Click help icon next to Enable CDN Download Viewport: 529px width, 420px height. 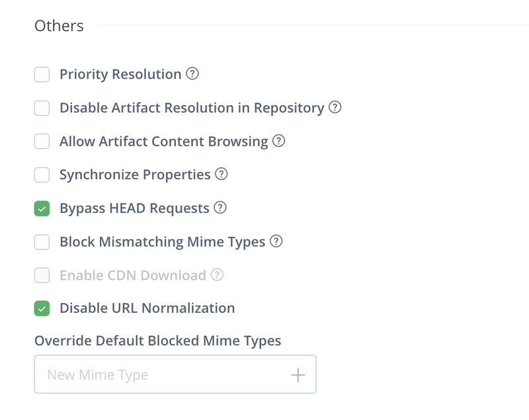click(x=217, y=274)
